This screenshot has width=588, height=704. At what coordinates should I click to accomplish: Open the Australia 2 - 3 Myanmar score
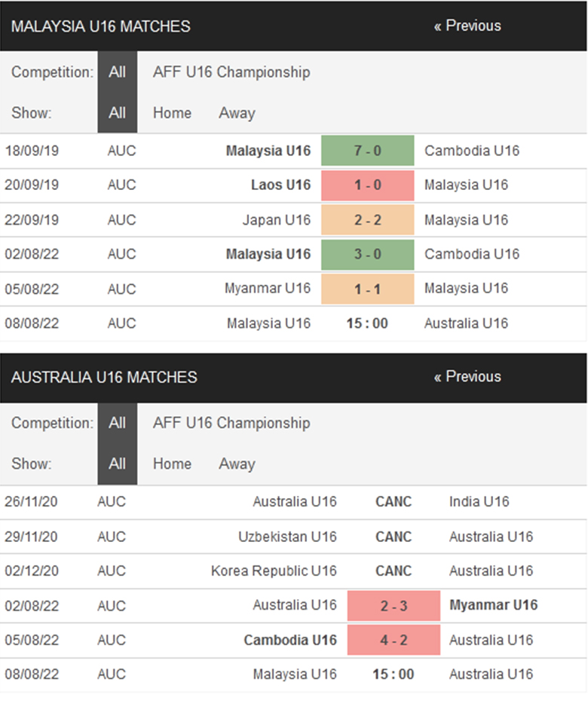(394, 606)
